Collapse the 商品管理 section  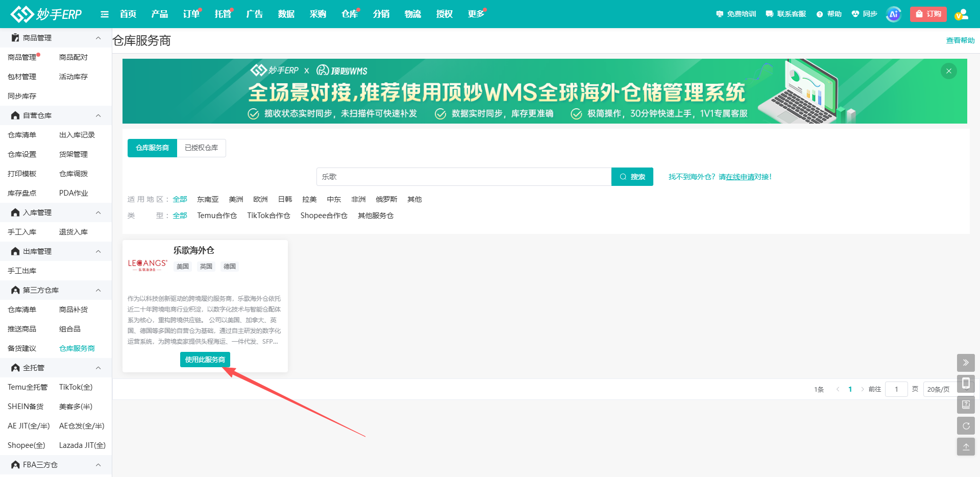[99, 38]
